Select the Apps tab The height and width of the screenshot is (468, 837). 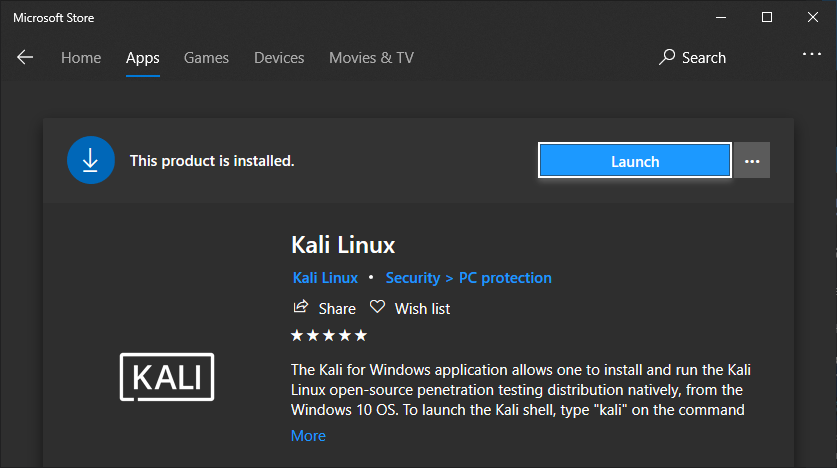point(142,57)
